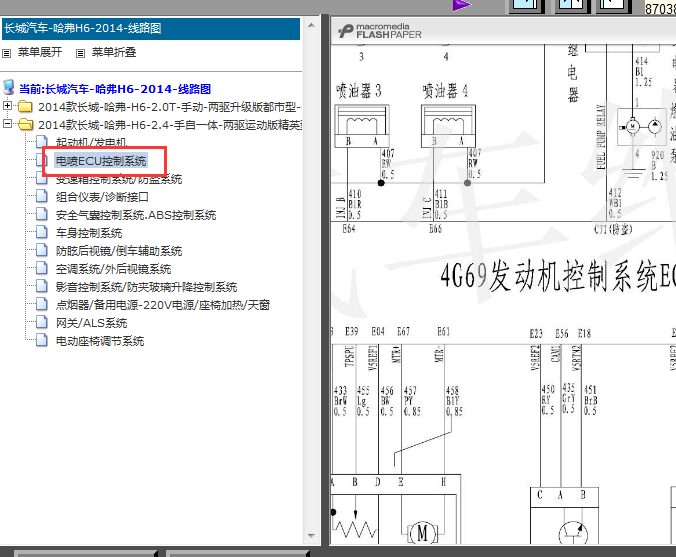Image resolution: width=676 pixels, height=557 pixels.
Task: Click the 4G69发动机控制系统 diagram title
Action: pyautogui.click(x=558, y=276)
